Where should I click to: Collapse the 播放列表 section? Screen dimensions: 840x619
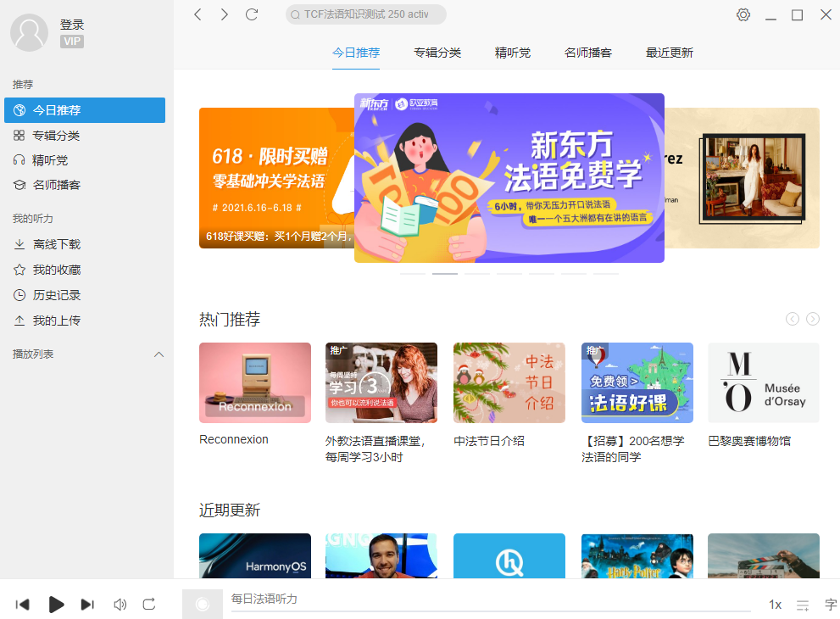pyautogui.click(x=159, y=354)
